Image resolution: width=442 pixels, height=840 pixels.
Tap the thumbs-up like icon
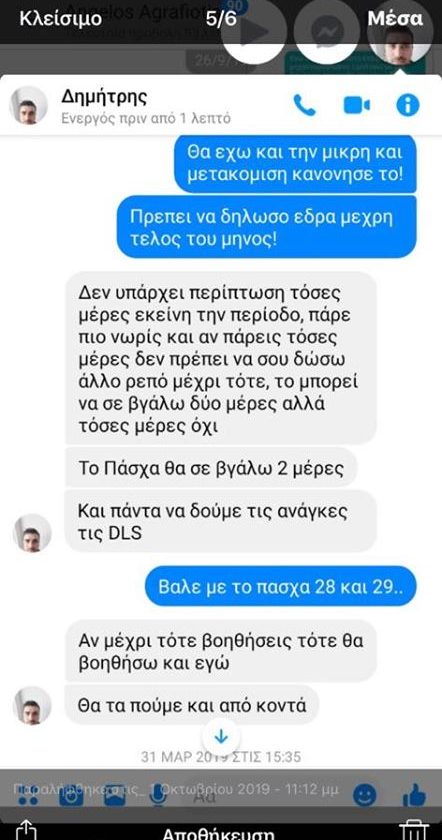tap(414, 795)
